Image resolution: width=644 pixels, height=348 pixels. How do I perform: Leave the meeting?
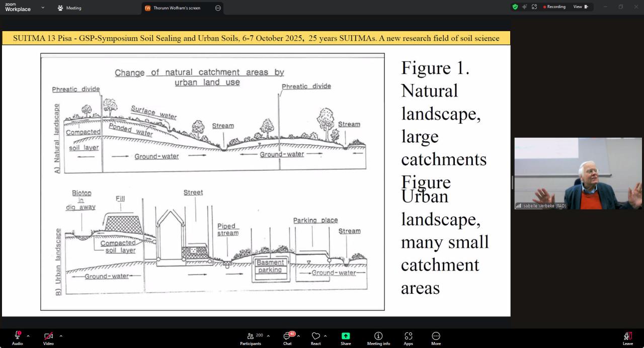(x=627, y=338)
